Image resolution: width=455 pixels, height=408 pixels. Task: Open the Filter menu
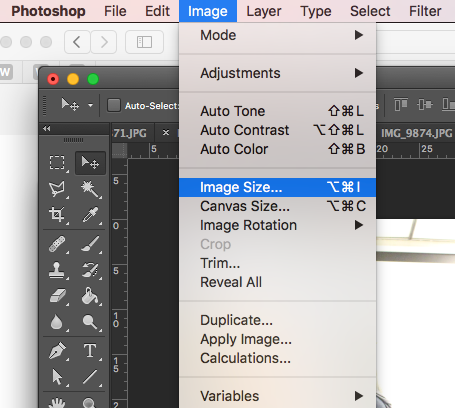point(425,11)
